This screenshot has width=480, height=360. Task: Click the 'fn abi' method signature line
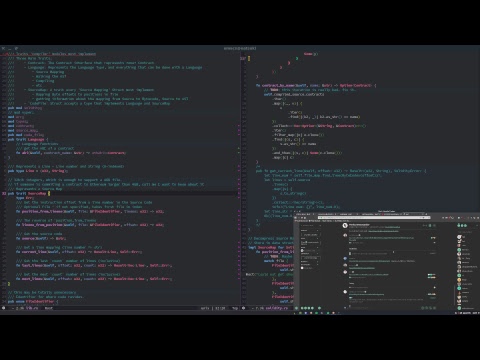point(71,153)
